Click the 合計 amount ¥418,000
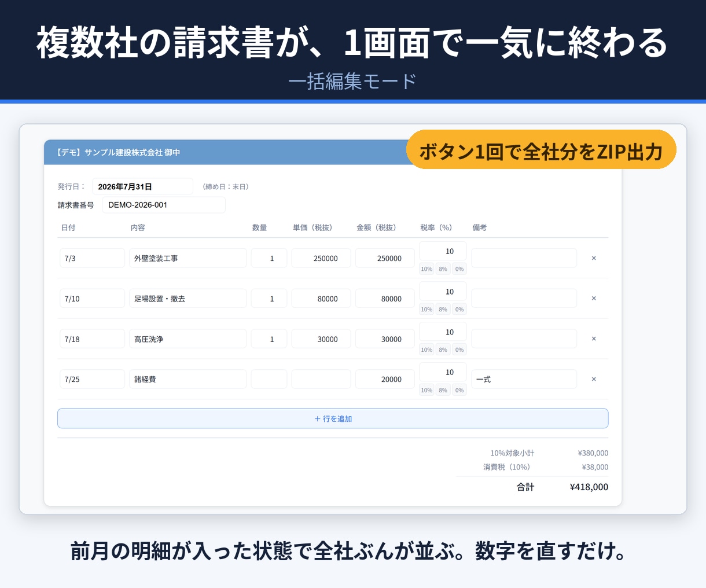Screen dimensions: 706x588 pos(589,487)
